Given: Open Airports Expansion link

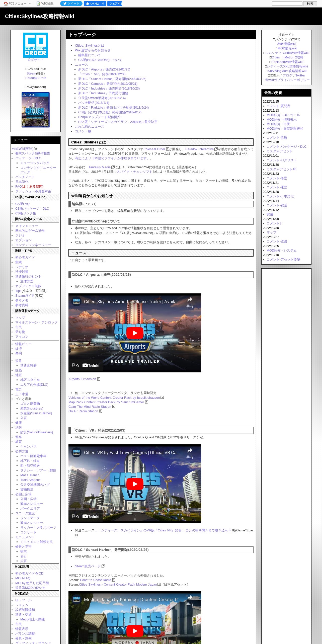Looking at the screenshot, I should [82, 379].
